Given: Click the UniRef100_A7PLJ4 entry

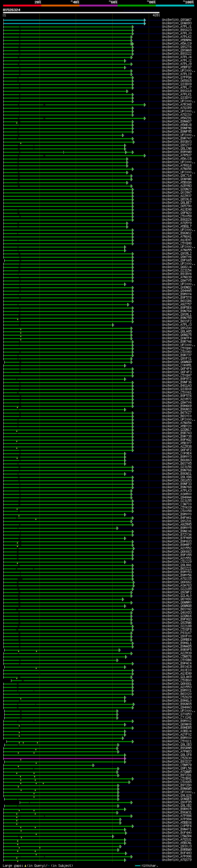Looking at the screenshot, I should tap(177, 57).
